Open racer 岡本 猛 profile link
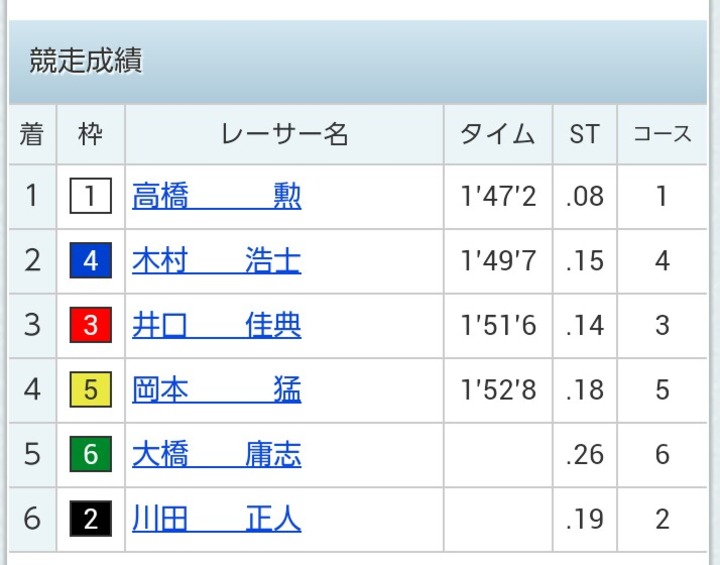The width and height of the screenshot is (720, 565). click(x=216, y=390)
